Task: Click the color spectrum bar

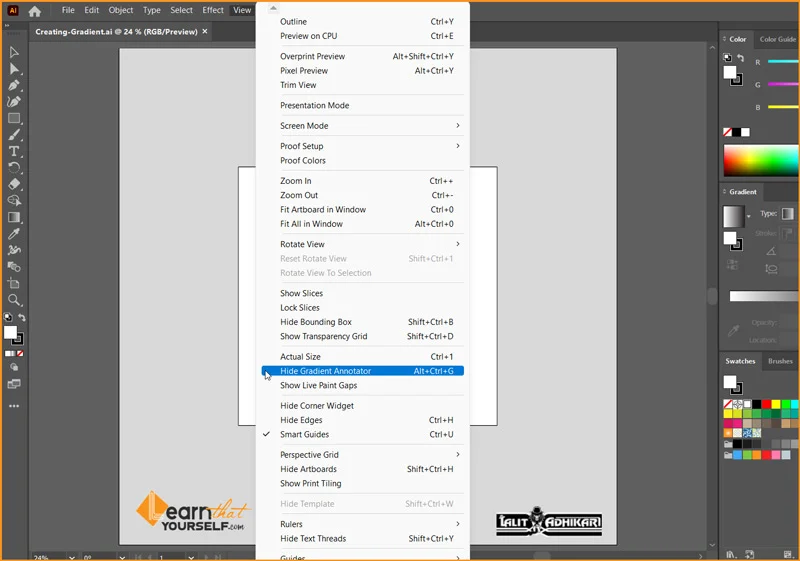Action: [761, 161]
